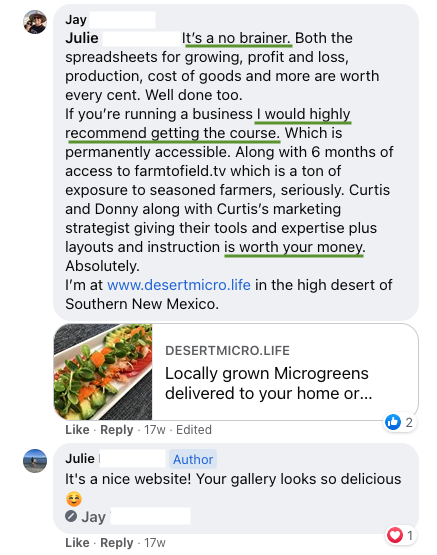Like Julie's reply comment
The height and width of the screenshot is (555, 437).
[77, 543]
